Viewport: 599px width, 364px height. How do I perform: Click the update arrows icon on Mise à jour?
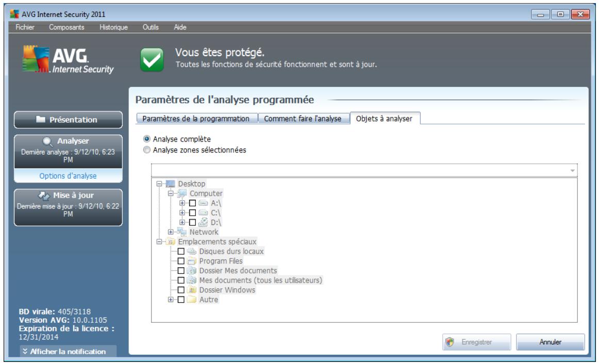(44, 196)
